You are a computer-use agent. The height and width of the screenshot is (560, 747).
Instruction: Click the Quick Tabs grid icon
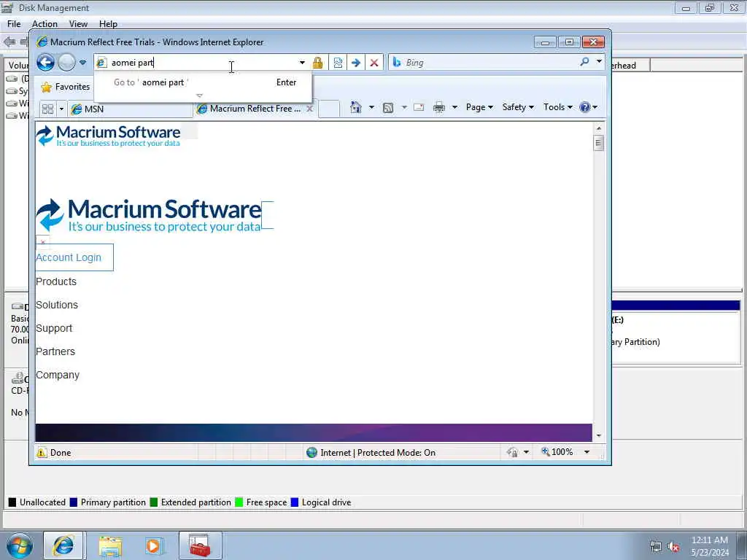pos(47,109)
